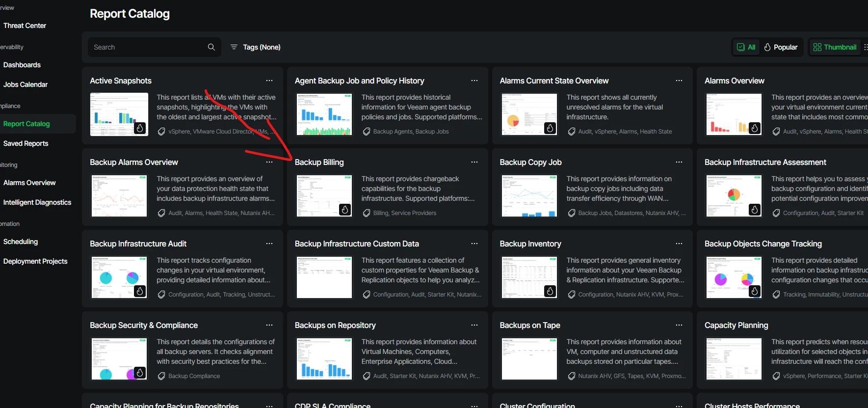Open the Tags (None) filter
This screenshot has width=868, height=408.
click(x=256, y=47)
